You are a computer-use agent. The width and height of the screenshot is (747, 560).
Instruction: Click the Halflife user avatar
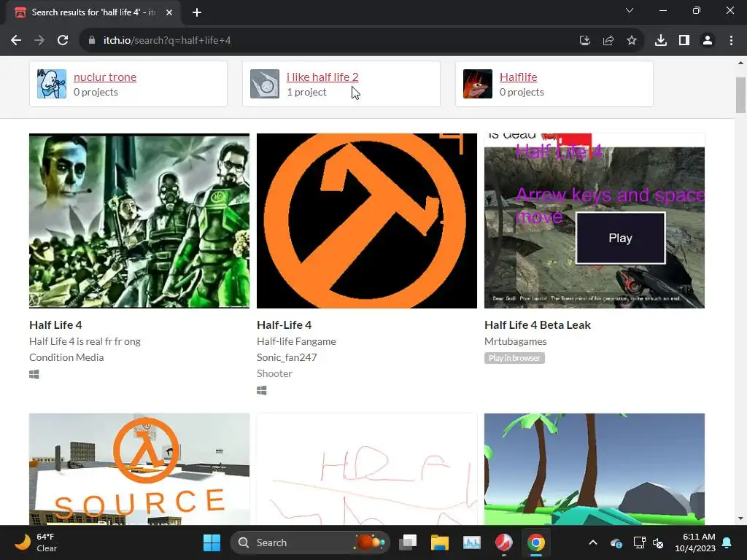(x=478, y=84)
